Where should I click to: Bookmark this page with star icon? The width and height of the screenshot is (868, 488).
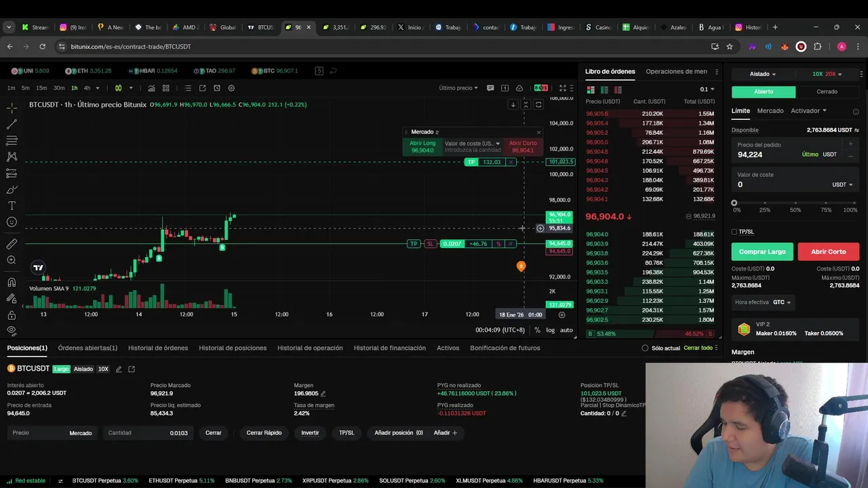[x=730, y=47]
